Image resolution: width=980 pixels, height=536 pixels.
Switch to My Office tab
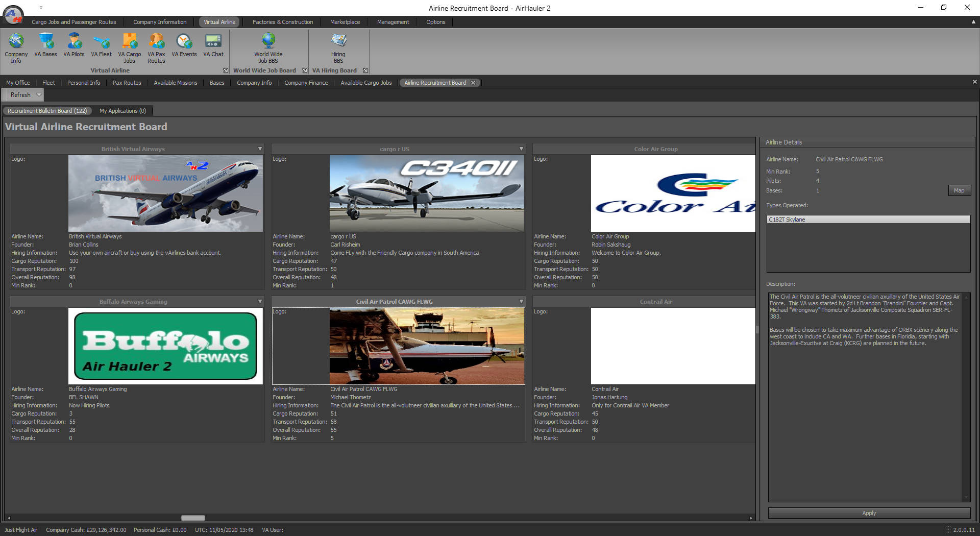tap(18, 83)
